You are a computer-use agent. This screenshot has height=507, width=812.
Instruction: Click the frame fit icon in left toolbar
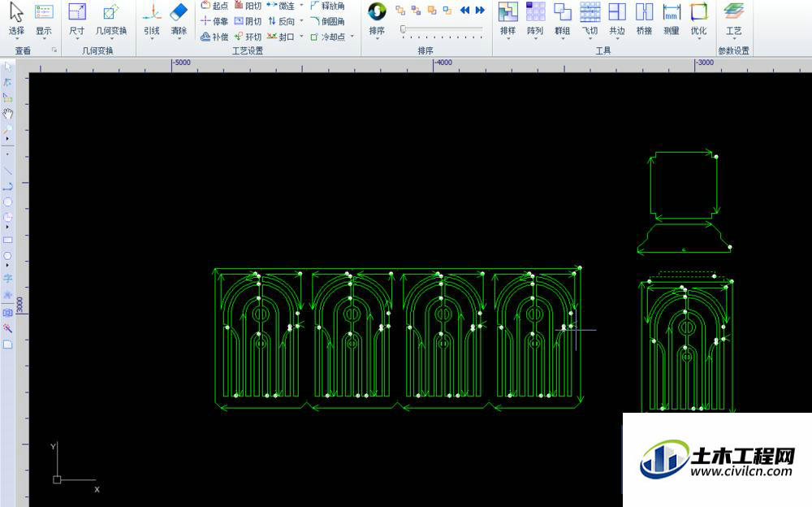tap(7, 313)
